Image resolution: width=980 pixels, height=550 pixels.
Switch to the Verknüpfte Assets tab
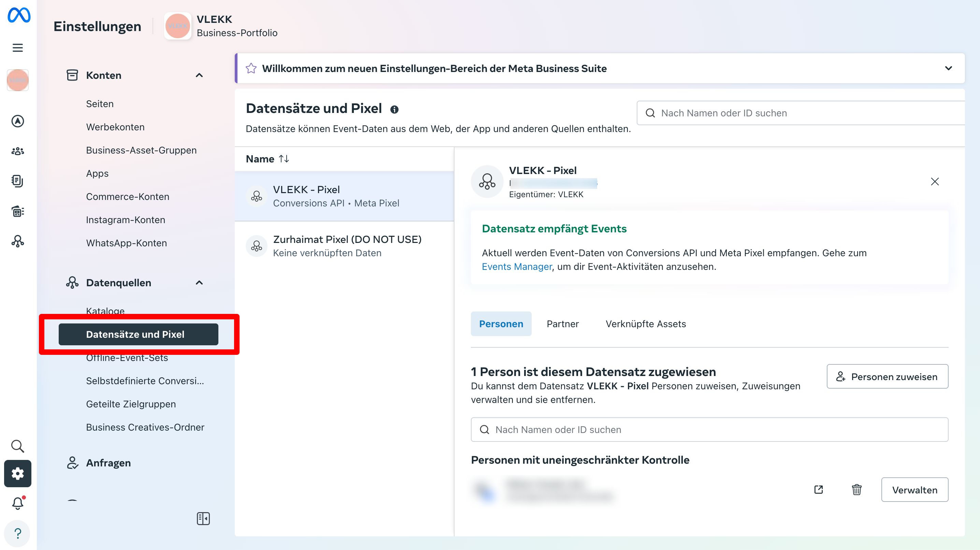pos(646,324)
